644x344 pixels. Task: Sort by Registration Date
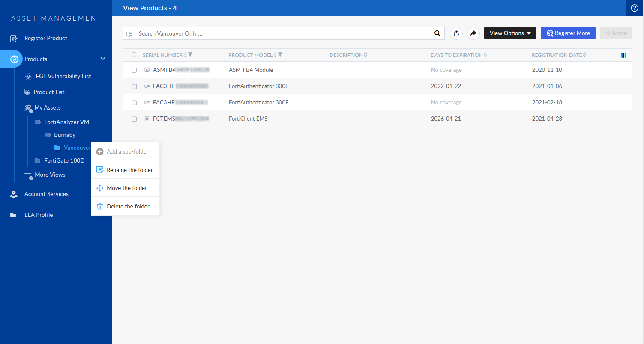point(585,55)
